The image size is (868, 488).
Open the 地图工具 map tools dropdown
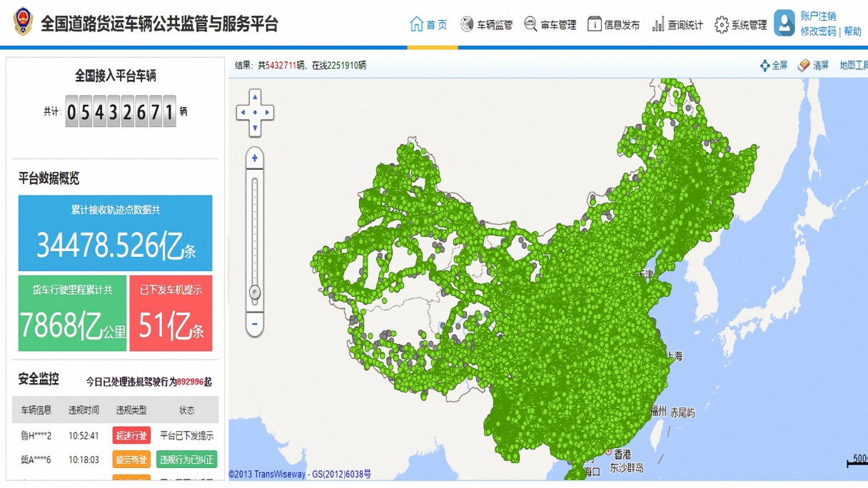tap(853, 66)
